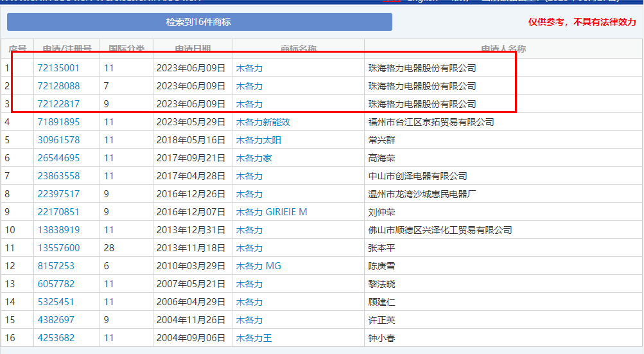This screenshot has width=644, height=354.
Task: Click applicant 佛山市顺德区兴泽化工贸易有限公司
Action: click(x=440, y=230)
